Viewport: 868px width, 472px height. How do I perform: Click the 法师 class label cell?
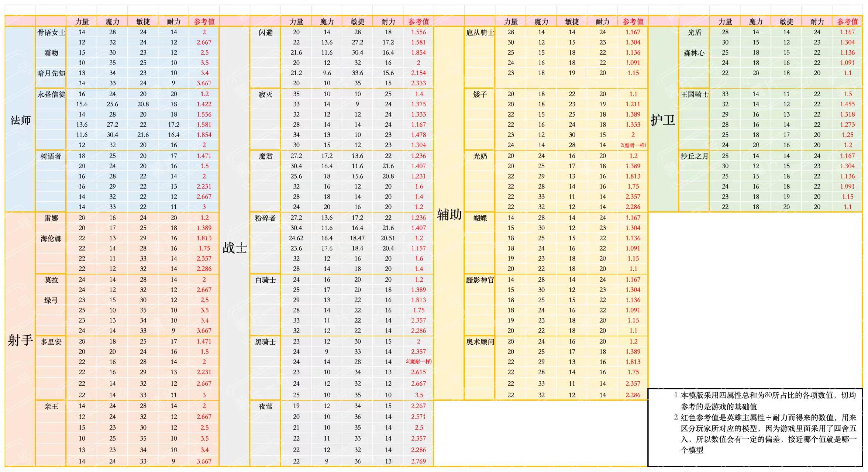click(20, 120)
